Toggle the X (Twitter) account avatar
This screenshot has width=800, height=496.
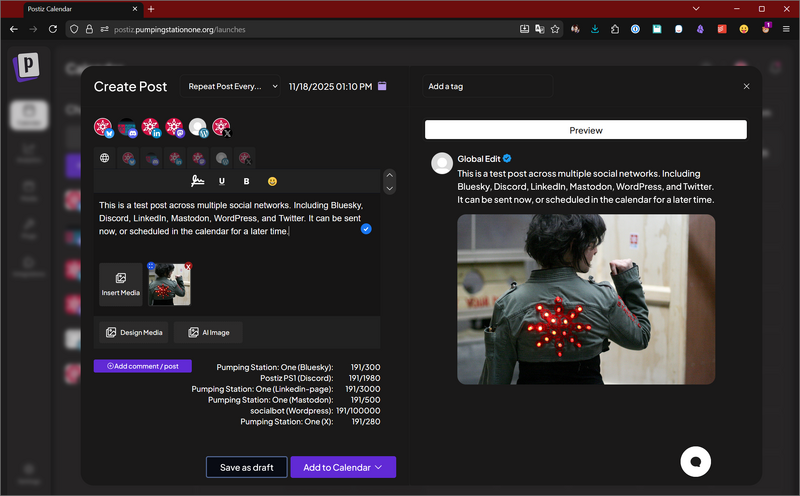(x=222, y=128)
